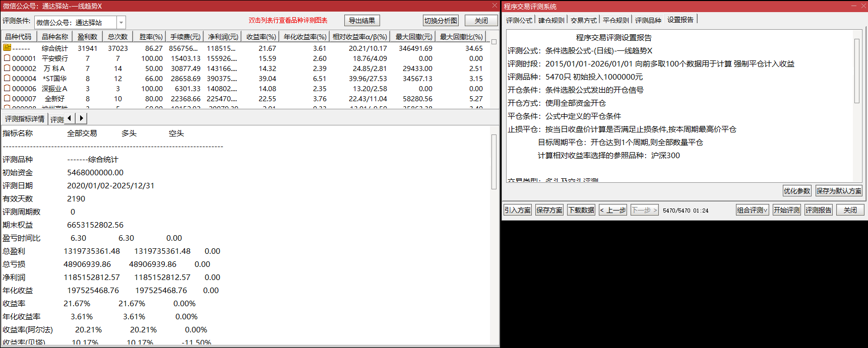Image resolution: width=868 pixels, height=348 pixels.
Task: Click the 保存方案 button
Action: (549, 210)
